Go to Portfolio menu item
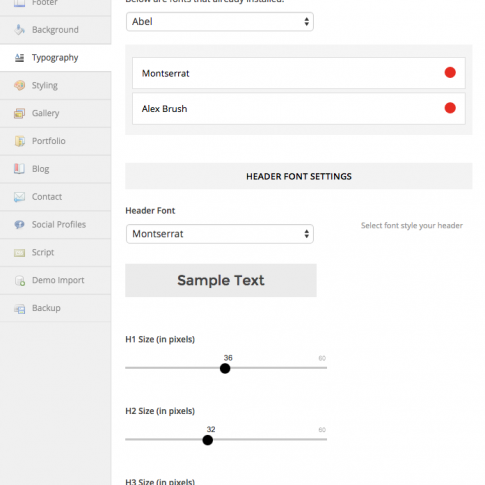This screenshot has width=485, height=485. [55, 141]
